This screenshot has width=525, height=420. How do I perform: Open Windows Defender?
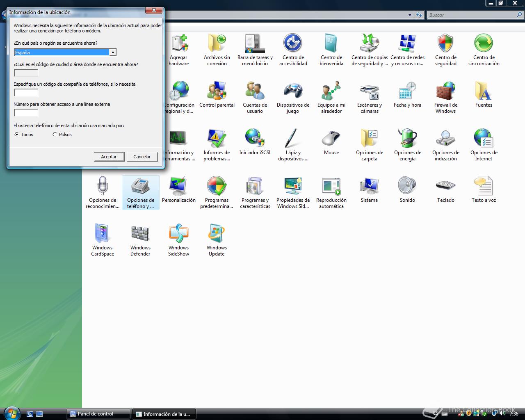click(x=141, y=240)
